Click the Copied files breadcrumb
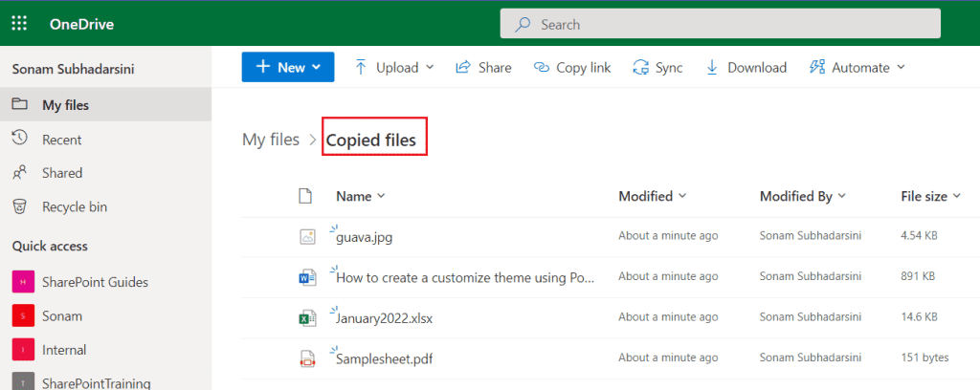 click(x=371, y=141)
